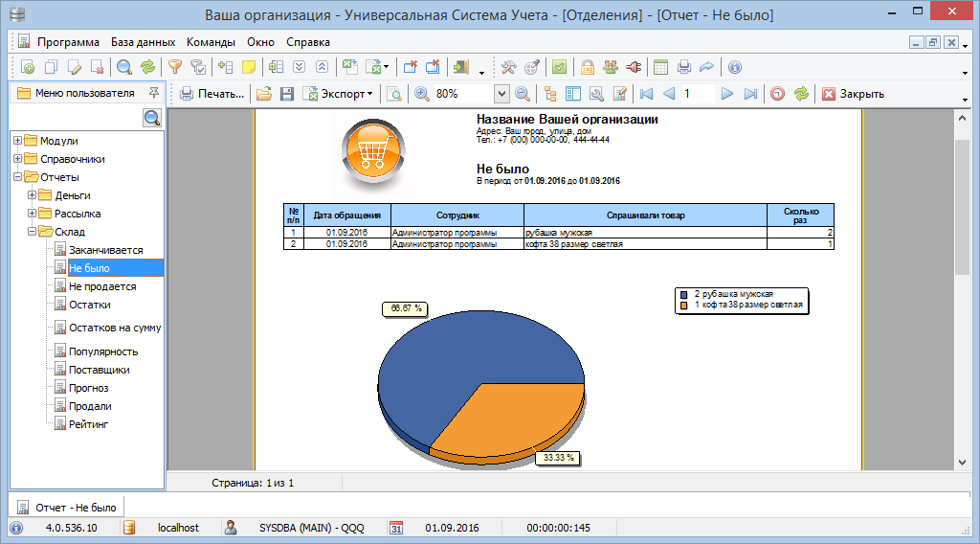Jump to the first report page
The image size is (980, 544).
pos(646,94)
